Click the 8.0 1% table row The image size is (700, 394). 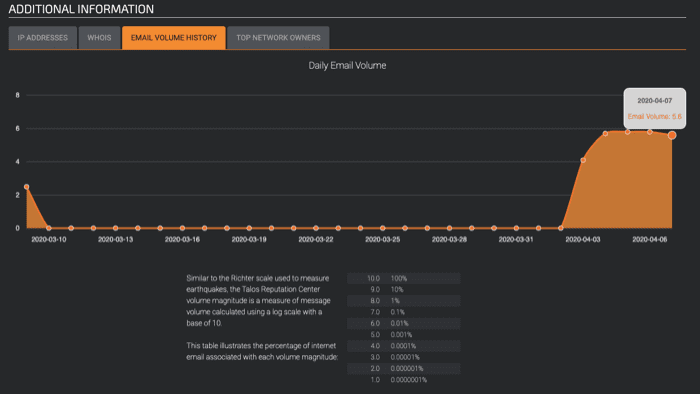tap(404, 301)
